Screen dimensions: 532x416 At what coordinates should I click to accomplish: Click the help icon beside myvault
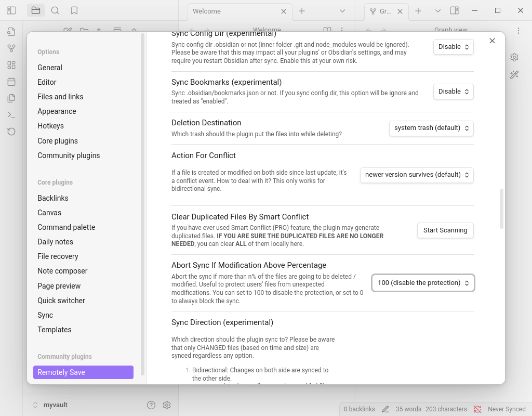pos(151,405)
